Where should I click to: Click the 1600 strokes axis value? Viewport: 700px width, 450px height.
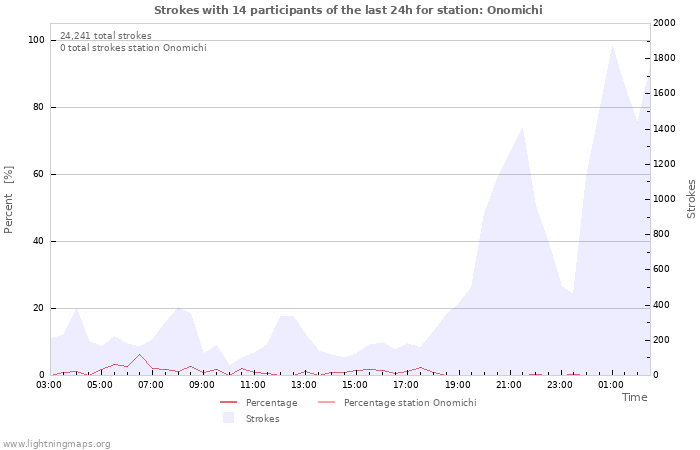(x=664, y=93)
